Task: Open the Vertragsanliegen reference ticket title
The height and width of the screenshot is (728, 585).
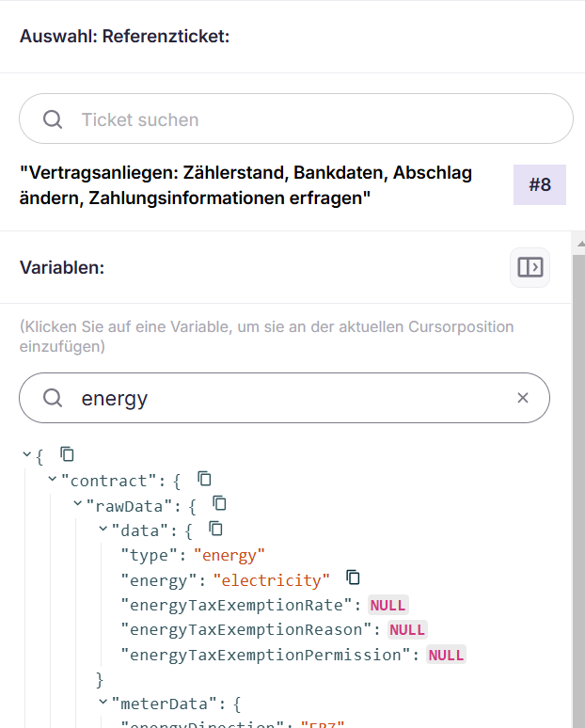Action: [246, 185]
